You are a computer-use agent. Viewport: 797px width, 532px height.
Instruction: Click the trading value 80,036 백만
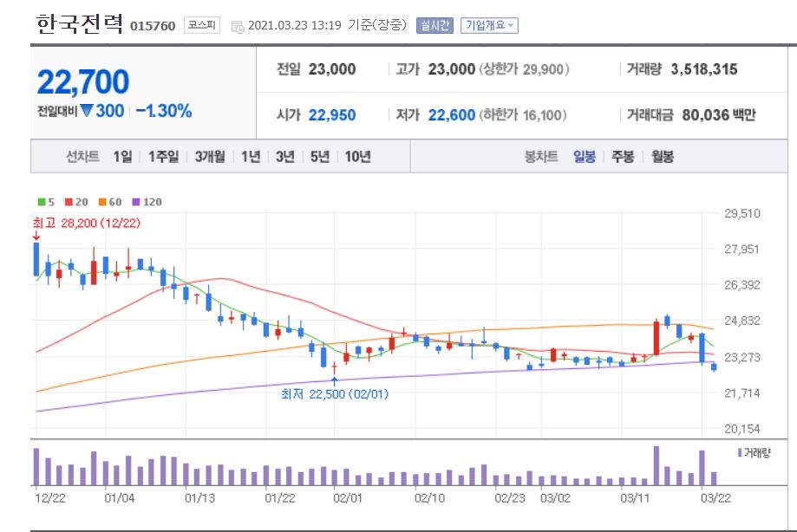pos(719,115)
